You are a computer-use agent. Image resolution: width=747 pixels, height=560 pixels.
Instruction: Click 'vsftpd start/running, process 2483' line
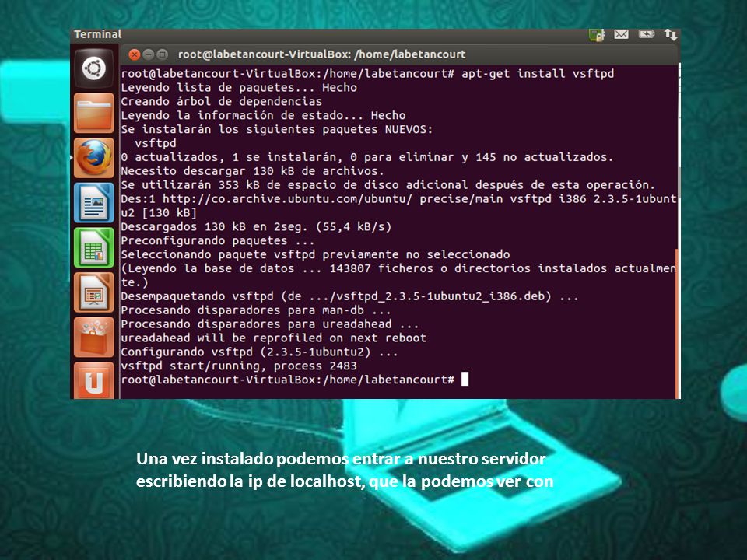[x=239, y=366]
